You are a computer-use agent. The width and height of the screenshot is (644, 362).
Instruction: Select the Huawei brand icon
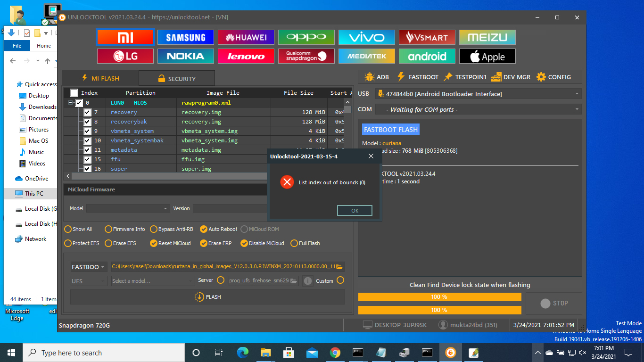246,37
